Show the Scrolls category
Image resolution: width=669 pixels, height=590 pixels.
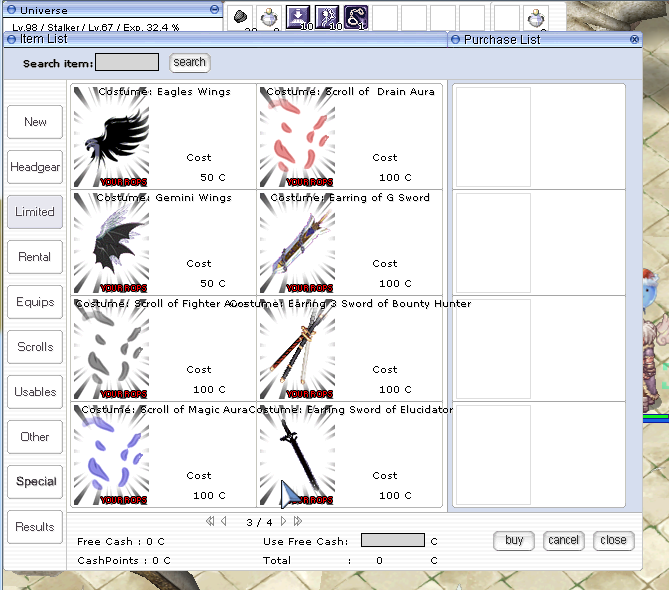35,347
